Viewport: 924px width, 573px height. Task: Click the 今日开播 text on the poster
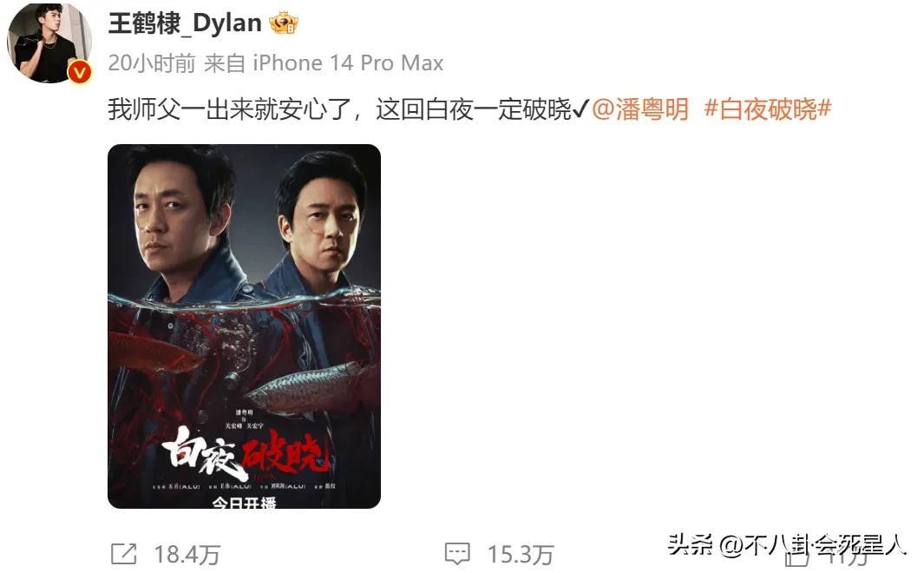(x=244, y=503)
